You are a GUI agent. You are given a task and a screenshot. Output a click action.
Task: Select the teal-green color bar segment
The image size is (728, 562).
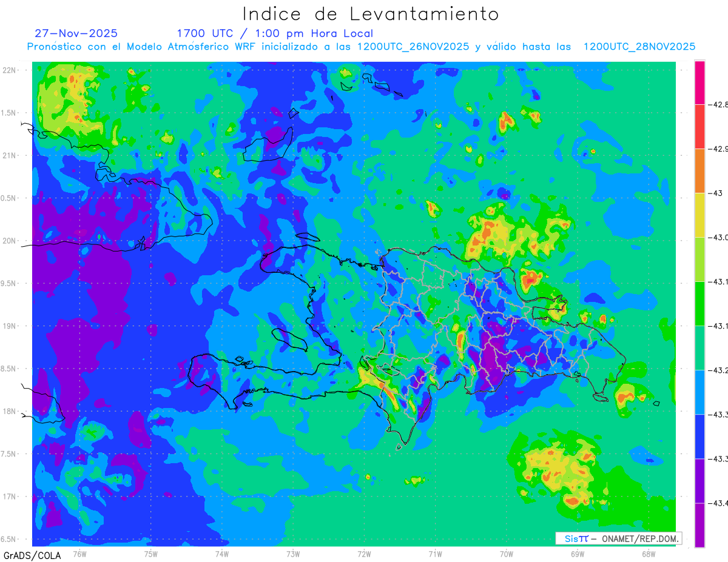coord(699,347)
